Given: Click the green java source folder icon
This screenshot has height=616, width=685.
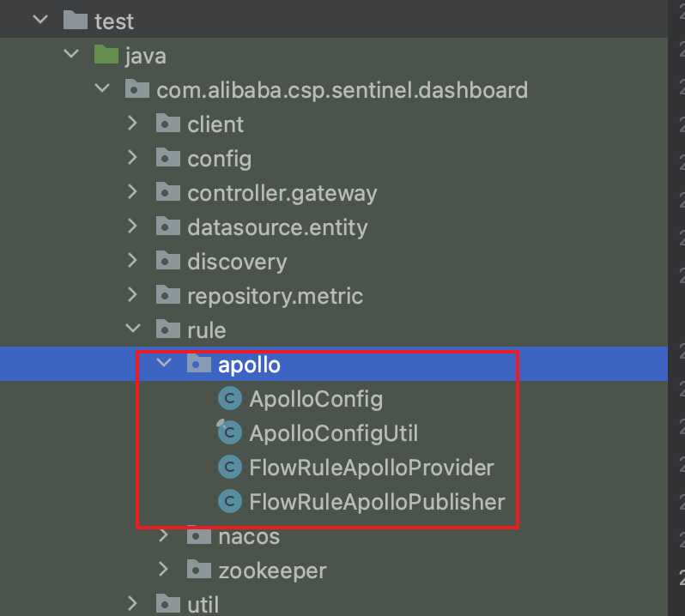Looking at the screenshot, I should 106,55.
